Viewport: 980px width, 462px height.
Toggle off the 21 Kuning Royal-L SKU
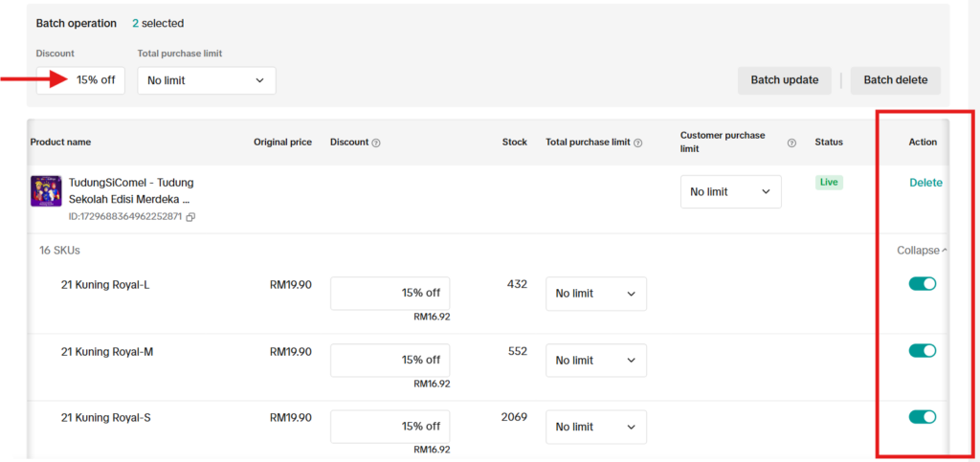pyautogui.click(x=923, y=284)
